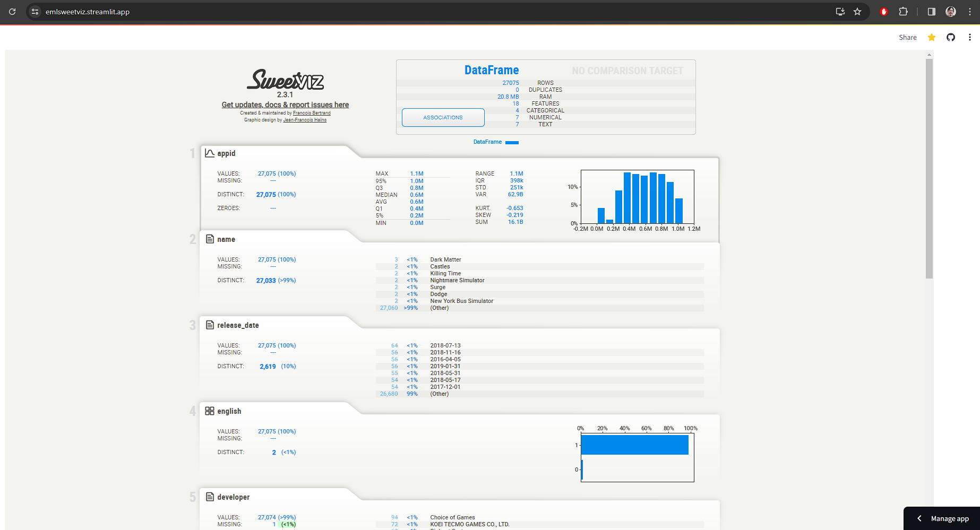Click the numeric line-chart icon beside appid
Screen dimensions: 980x530
click(x=210, y=153)
